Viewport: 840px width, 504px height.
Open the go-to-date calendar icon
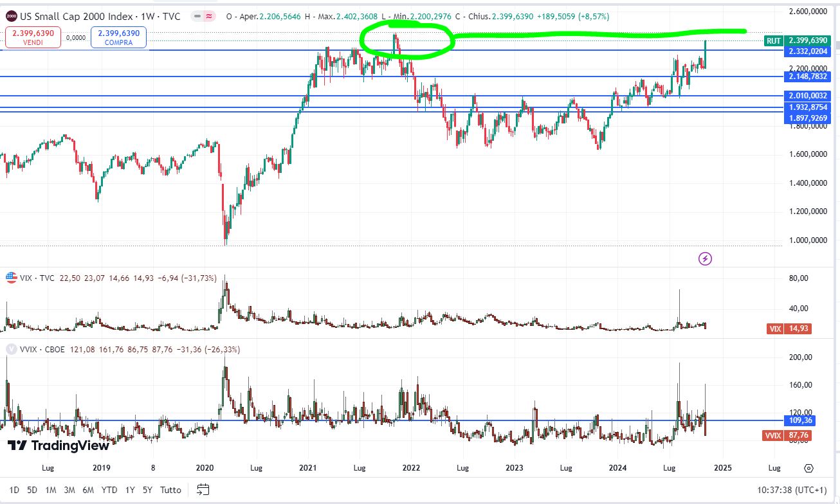tap(204, 489)
